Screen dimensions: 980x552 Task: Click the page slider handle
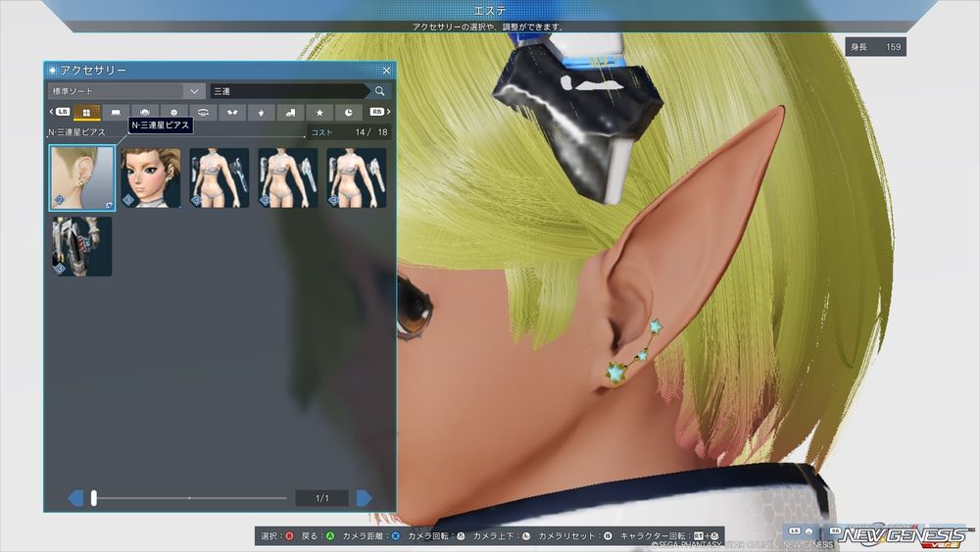94,498
